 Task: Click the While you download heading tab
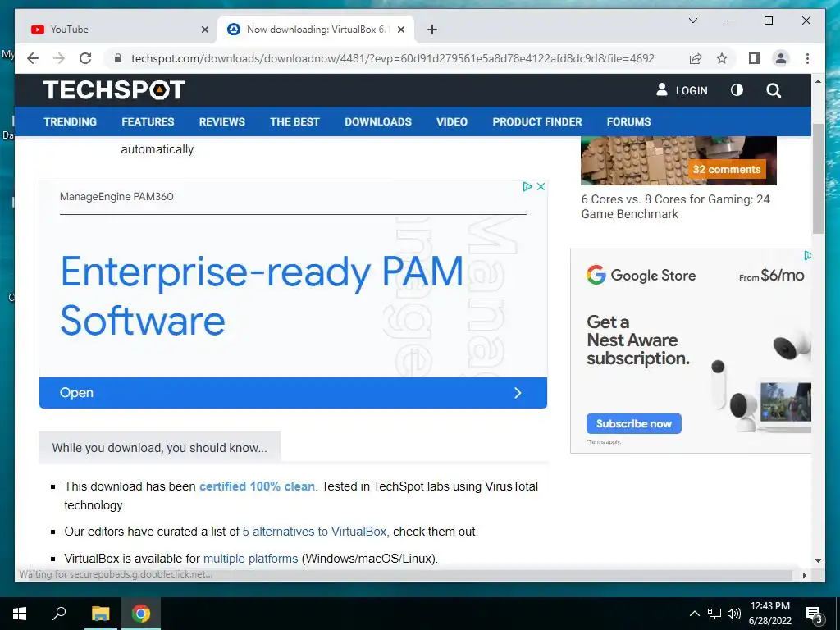[x=160, y=448]
